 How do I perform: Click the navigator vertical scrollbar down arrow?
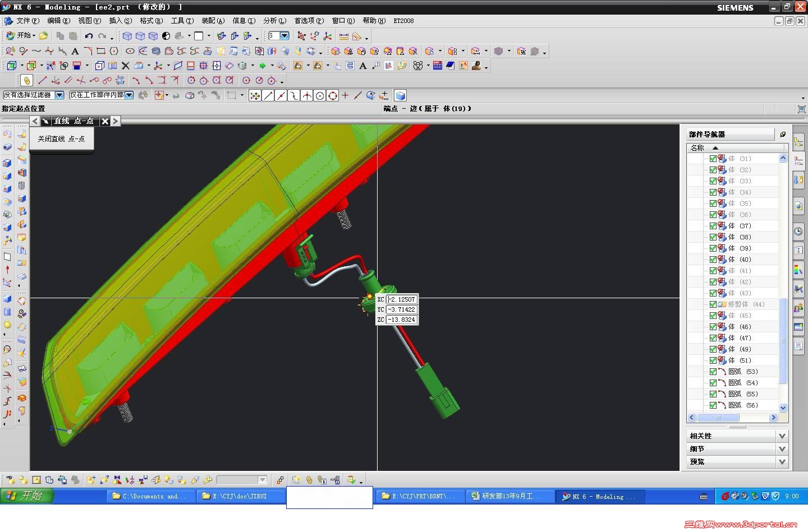click(x=783, y=408)
